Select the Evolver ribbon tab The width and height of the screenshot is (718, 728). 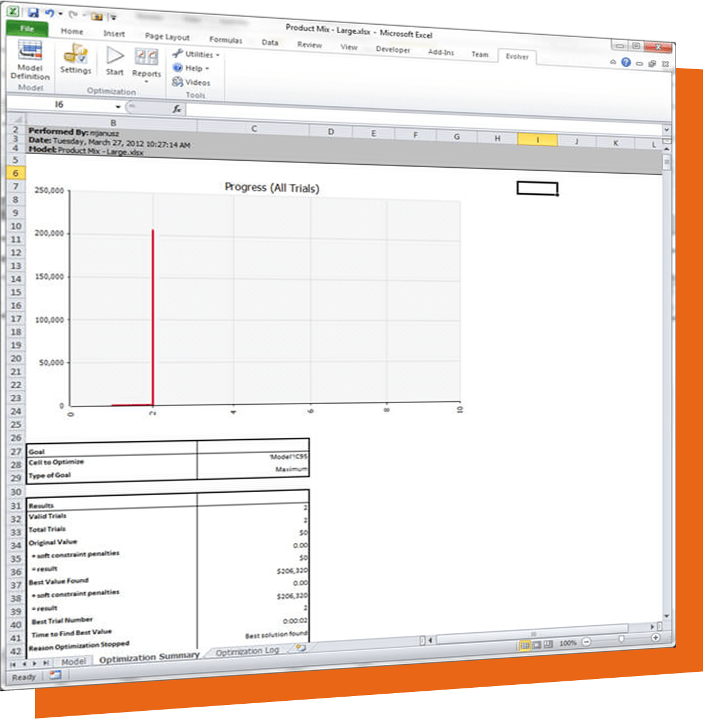pos(517,57)
